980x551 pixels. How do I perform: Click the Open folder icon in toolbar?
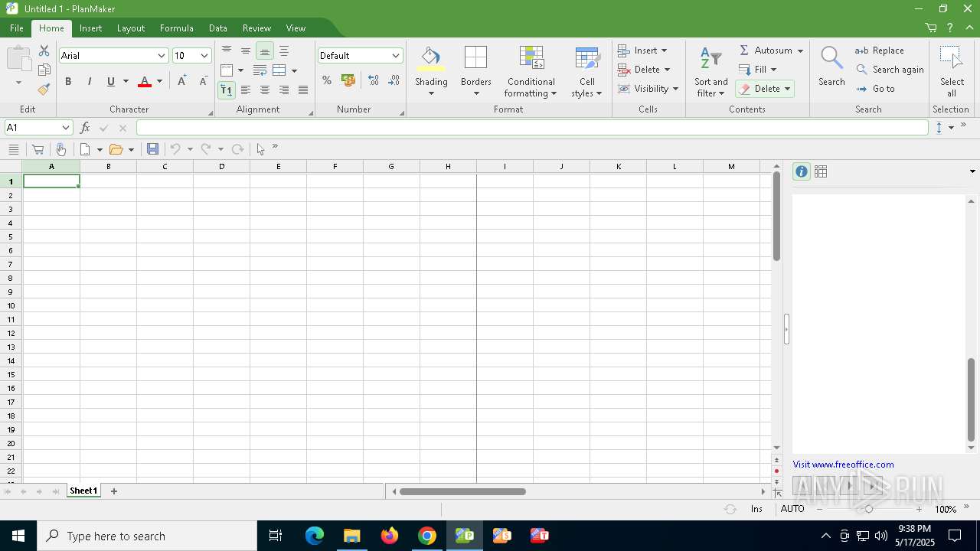pos(116,149)
